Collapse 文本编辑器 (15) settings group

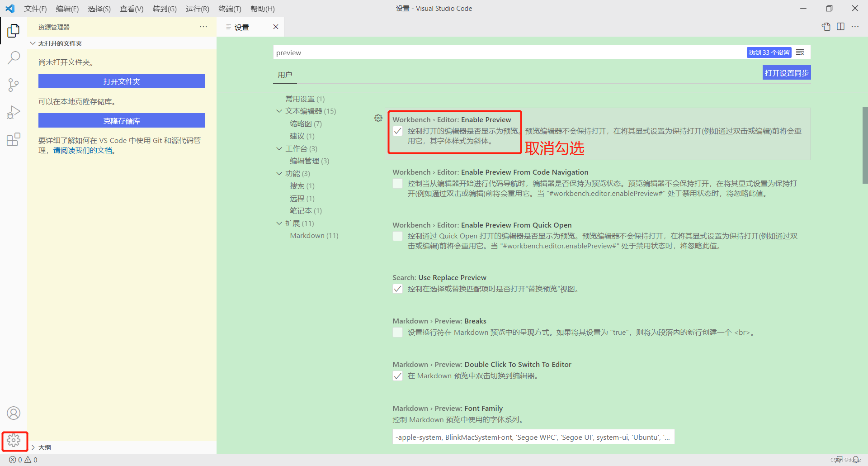pos(279,111)
